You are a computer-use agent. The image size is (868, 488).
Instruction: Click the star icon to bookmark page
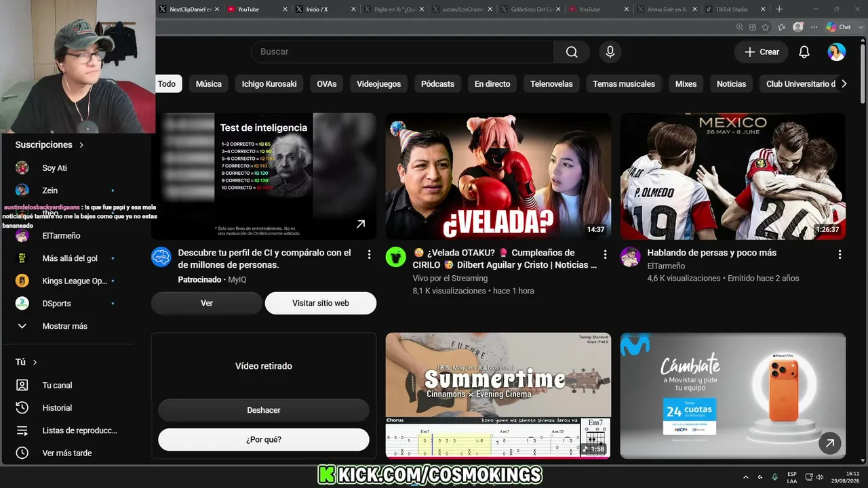pos(766,27)
